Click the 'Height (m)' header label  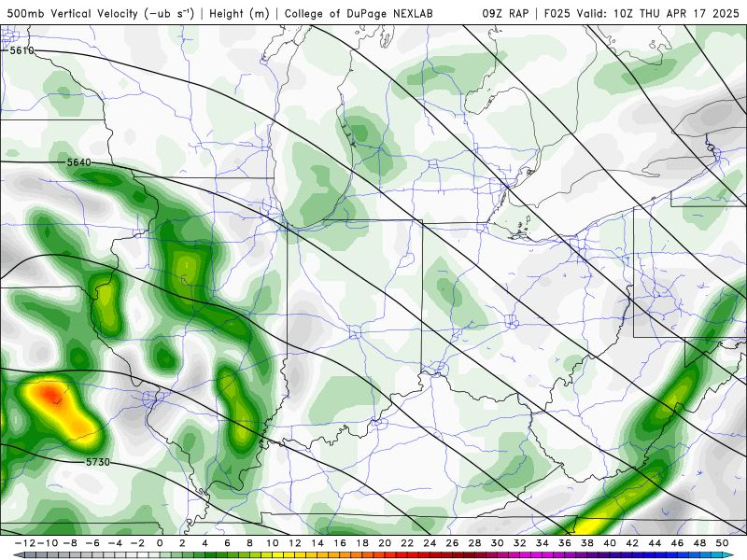coord(240,14)
